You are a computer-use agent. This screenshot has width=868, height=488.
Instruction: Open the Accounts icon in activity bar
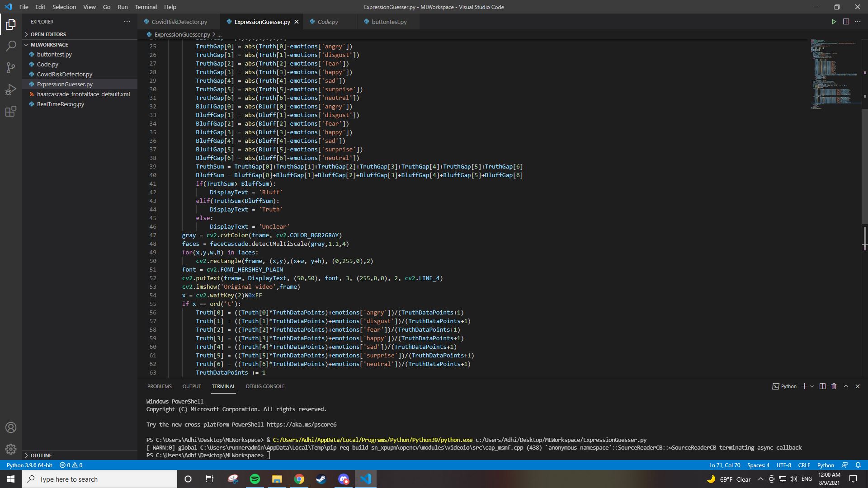[11, 427]
